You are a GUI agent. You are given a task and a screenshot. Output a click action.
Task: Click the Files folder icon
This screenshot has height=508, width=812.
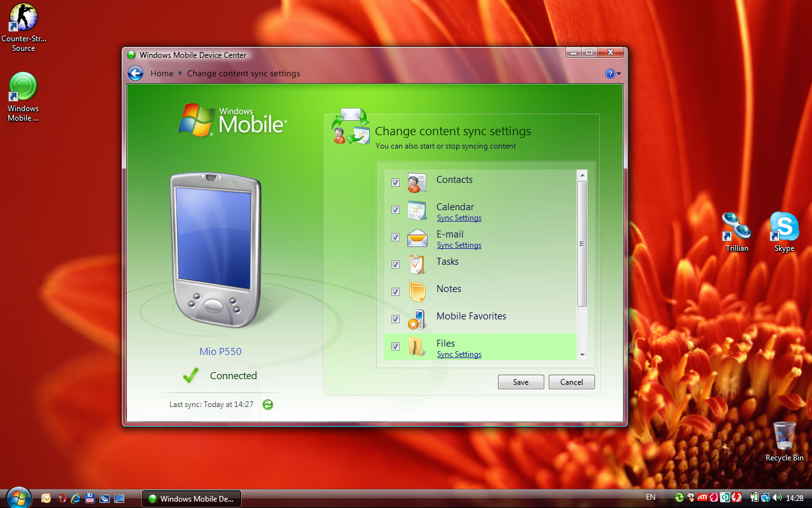[417, 347]
